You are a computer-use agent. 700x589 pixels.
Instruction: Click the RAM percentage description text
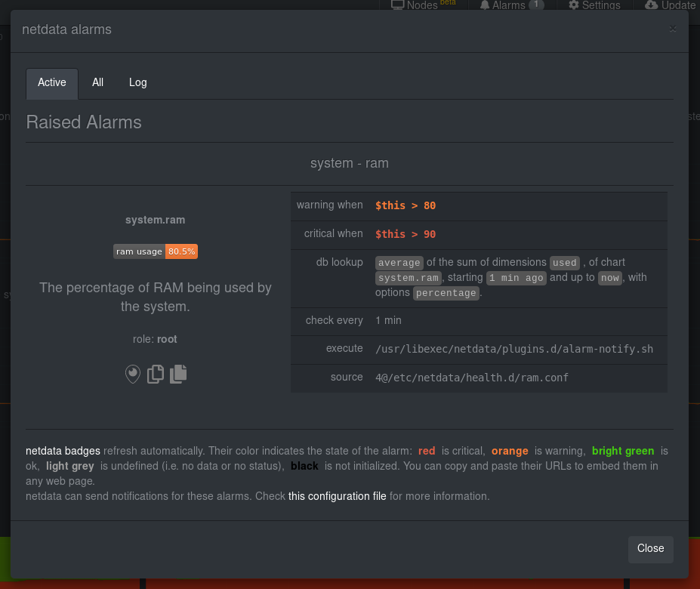click(156, 297)
